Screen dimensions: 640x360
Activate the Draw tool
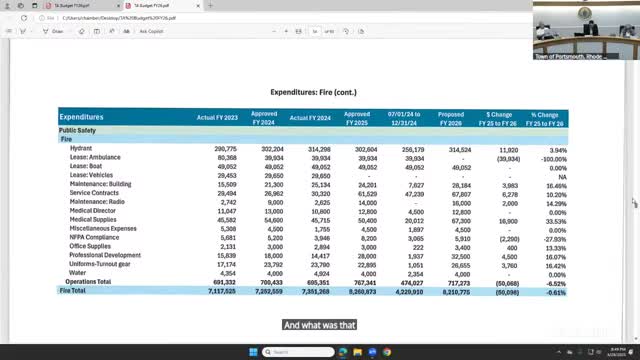pyautogui.click(x=53, y=31)
